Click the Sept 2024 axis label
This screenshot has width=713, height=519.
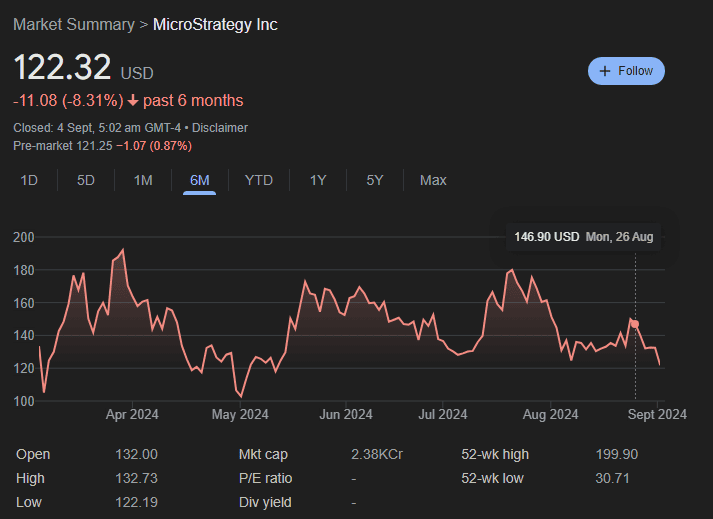pyautogui.click(x=657, y=414)
